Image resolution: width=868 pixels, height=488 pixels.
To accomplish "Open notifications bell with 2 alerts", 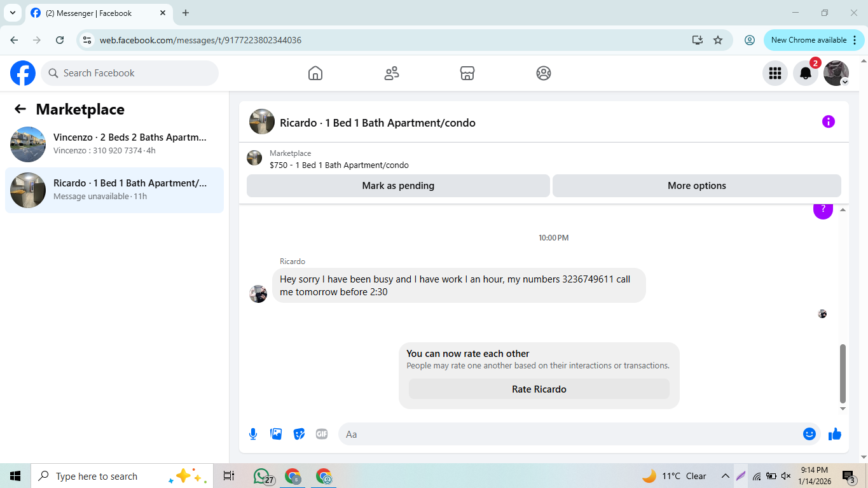I will [x=806, y=73].
